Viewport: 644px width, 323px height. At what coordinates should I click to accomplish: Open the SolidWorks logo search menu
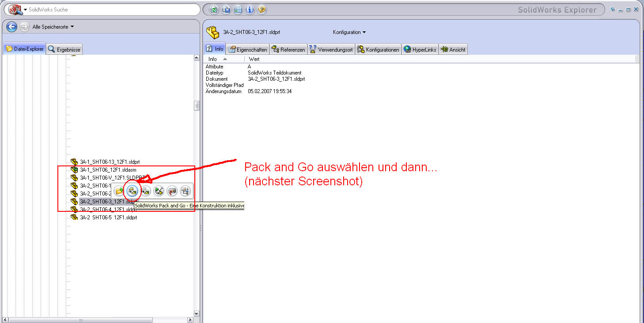point(18,9)
